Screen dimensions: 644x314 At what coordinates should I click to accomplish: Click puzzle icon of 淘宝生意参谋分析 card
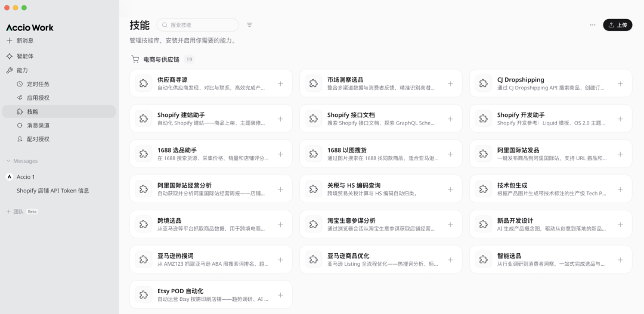coord(313,225)
